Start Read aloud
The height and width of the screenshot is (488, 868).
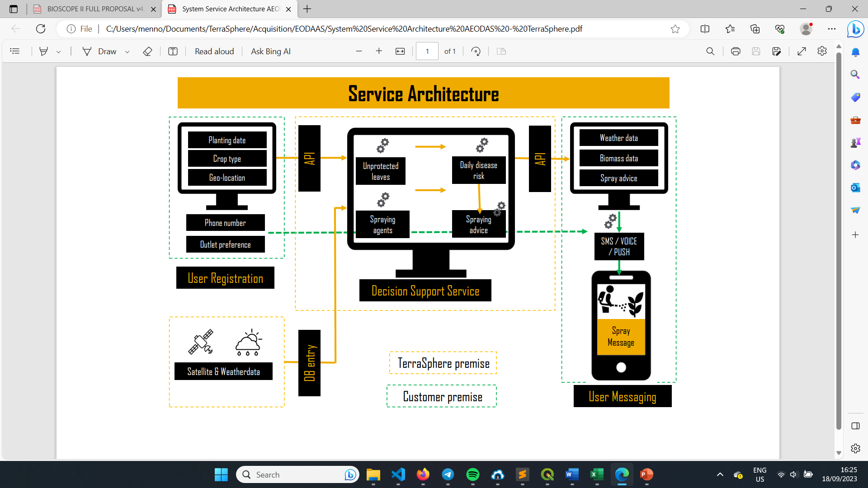[214, 51]
